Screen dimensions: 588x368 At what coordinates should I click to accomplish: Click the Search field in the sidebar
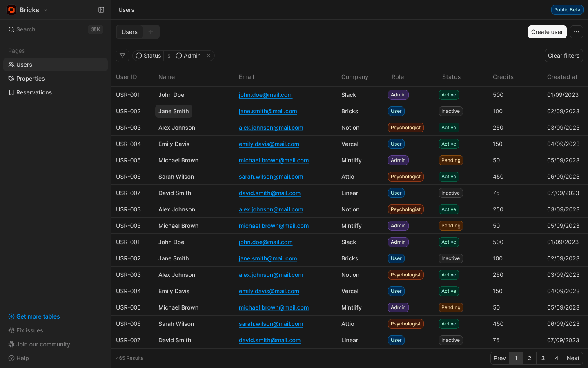[49, 29]
